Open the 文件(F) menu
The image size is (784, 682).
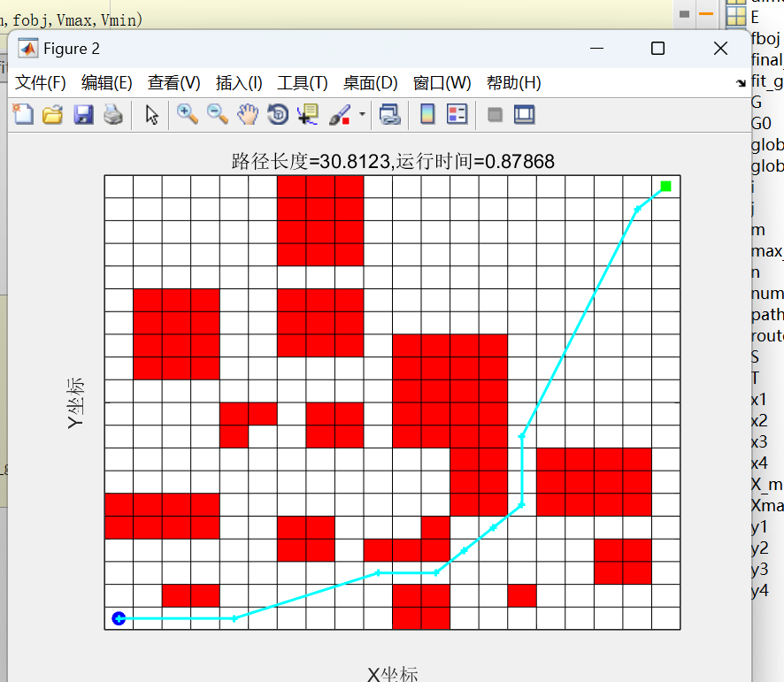41,83
